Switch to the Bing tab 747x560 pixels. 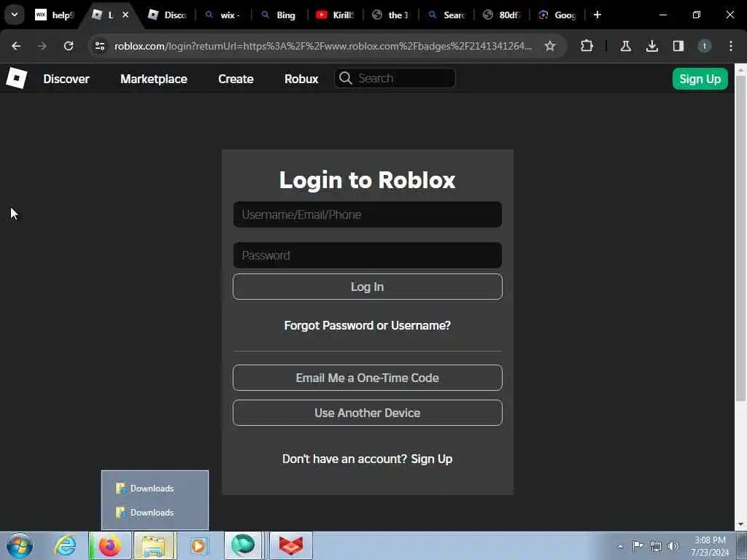point(279,15)
